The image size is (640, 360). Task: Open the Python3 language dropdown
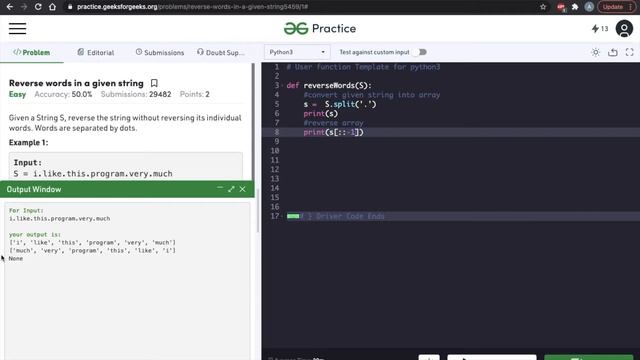pyautogui.click(x=297, y=52)
